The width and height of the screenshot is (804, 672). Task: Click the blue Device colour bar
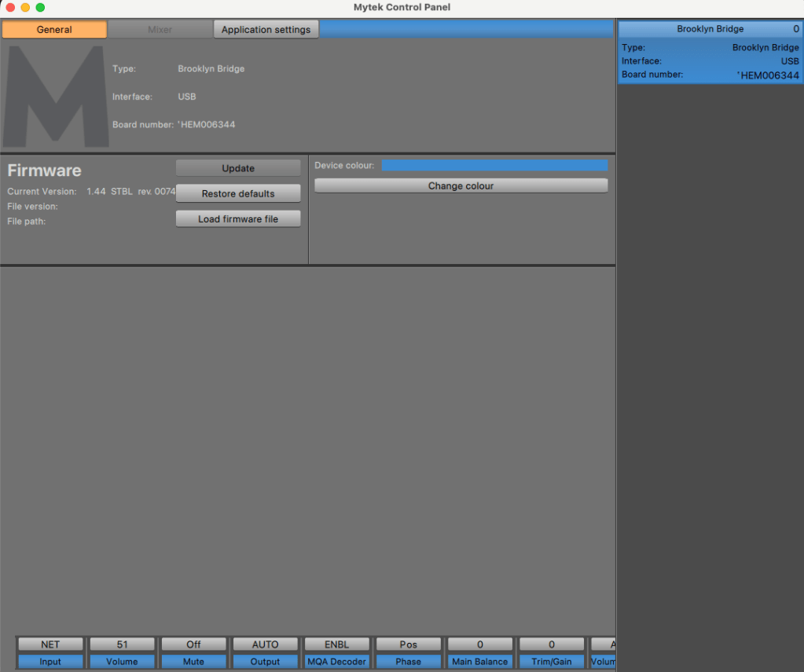click(x=494, y=166)
